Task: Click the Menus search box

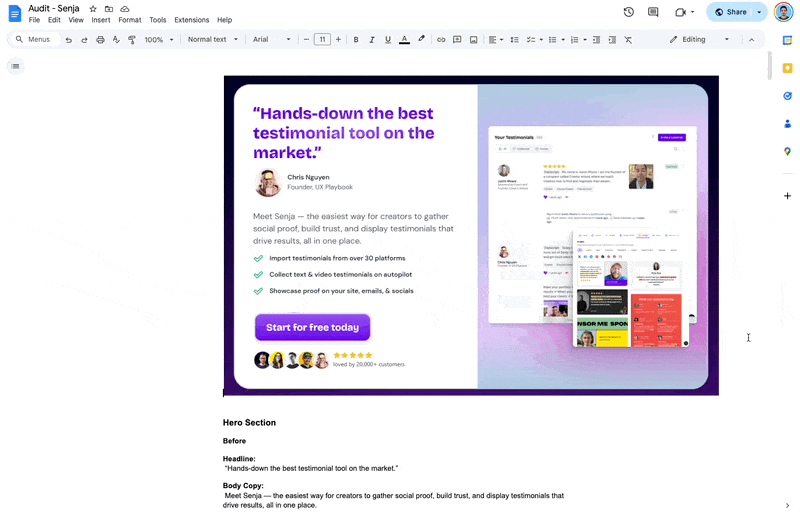Action: [35, 39]
